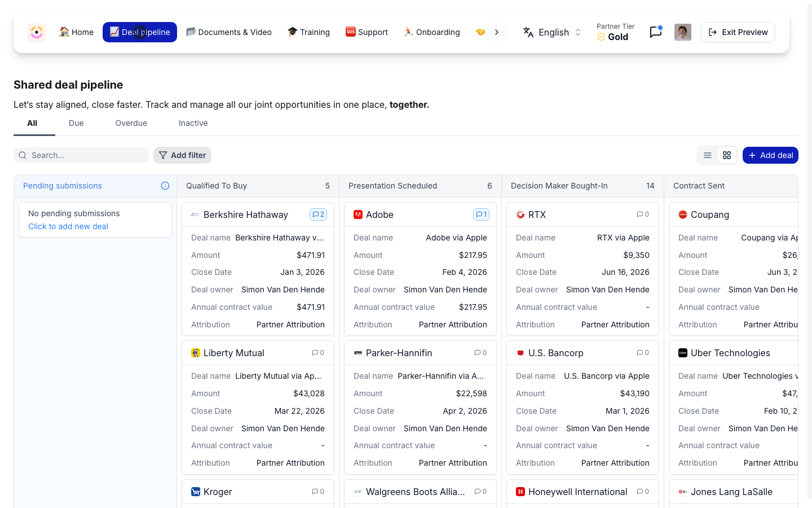The height and width of the screenshot is (508, 812).
Task: Select Adobe deal name Adobe via Apple
Action: tap(456, 238)
